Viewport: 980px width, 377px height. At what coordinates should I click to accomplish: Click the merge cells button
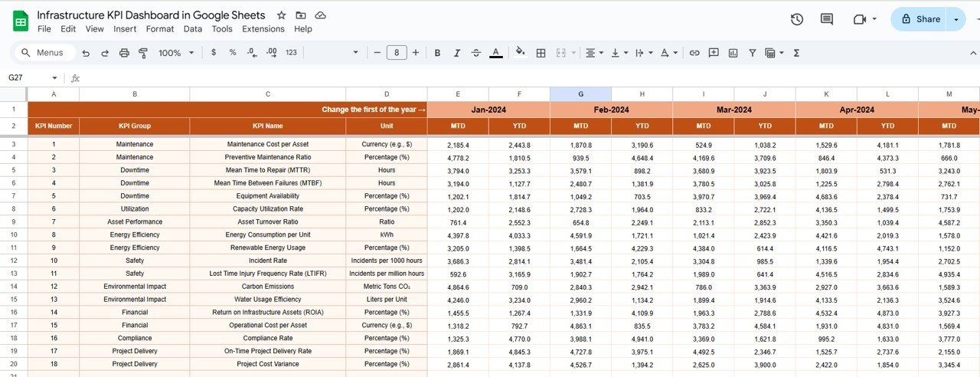(560, 53)
